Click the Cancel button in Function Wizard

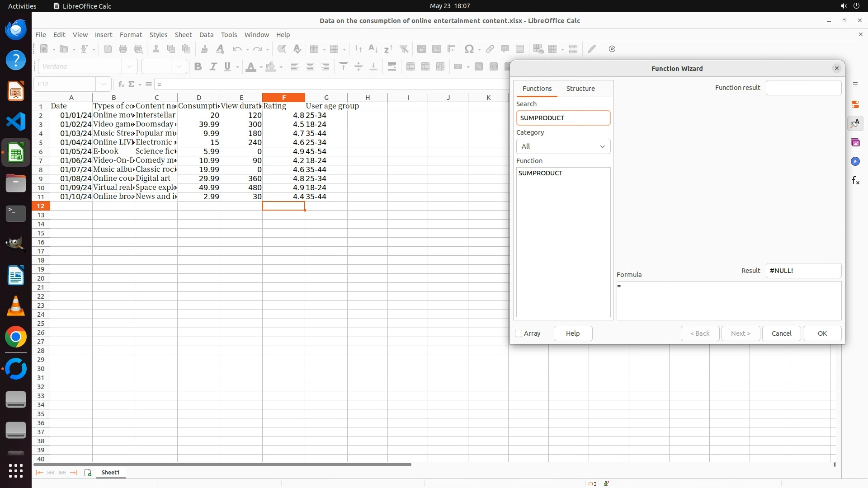click(781, 333)
